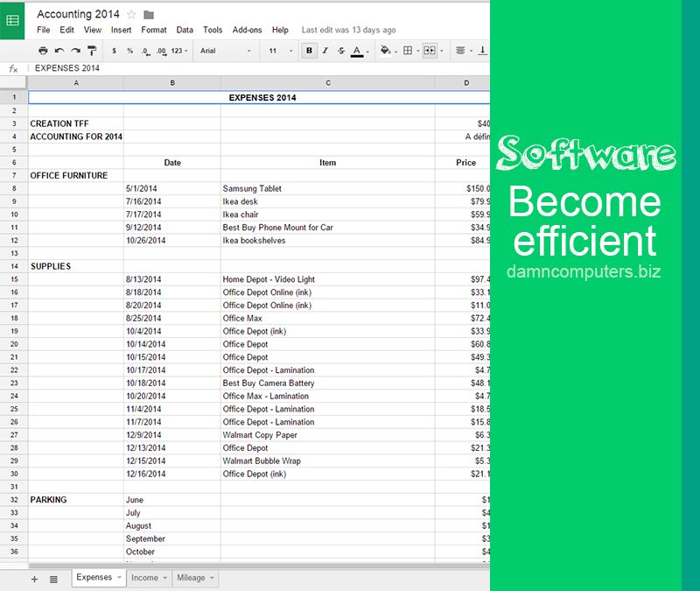Redo the last action

[75, 51]
